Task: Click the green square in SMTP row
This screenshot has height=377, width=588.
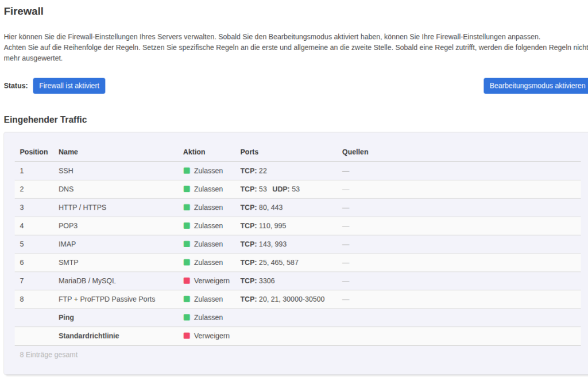Action: pos(187,262)
